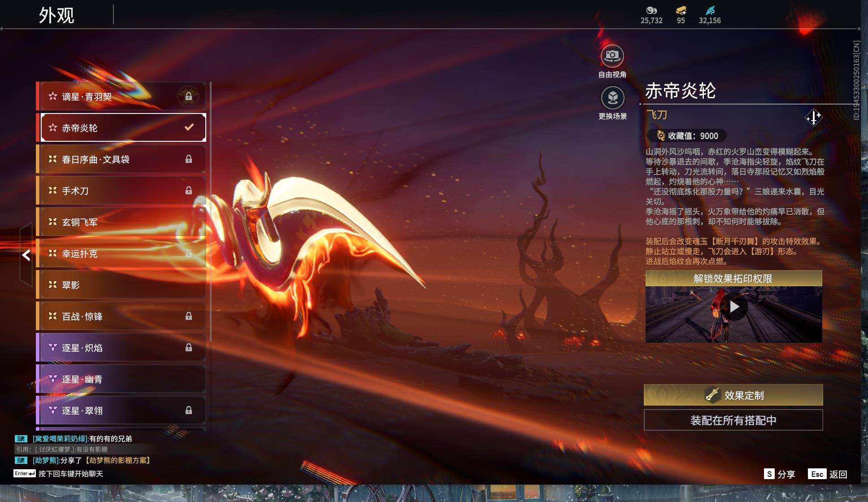Click the four-point sparkle icon beside 飞刀

(x=813, y=118)
